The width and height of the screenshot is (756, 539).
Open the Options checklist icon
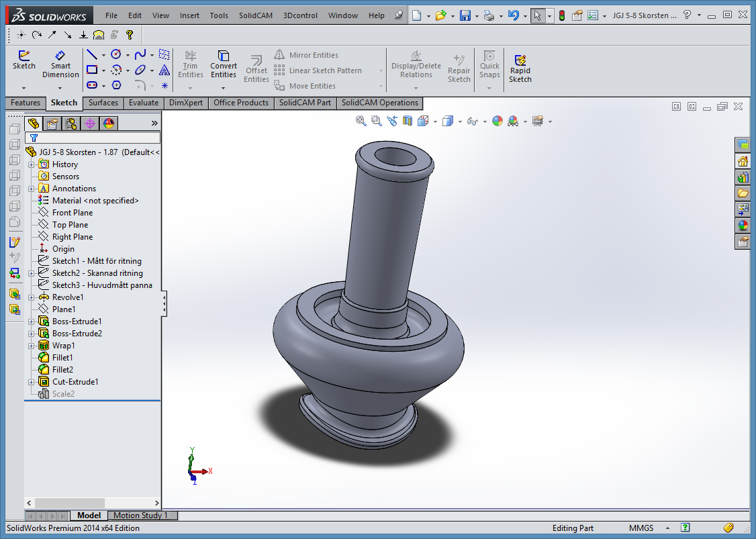coord(593,15)
